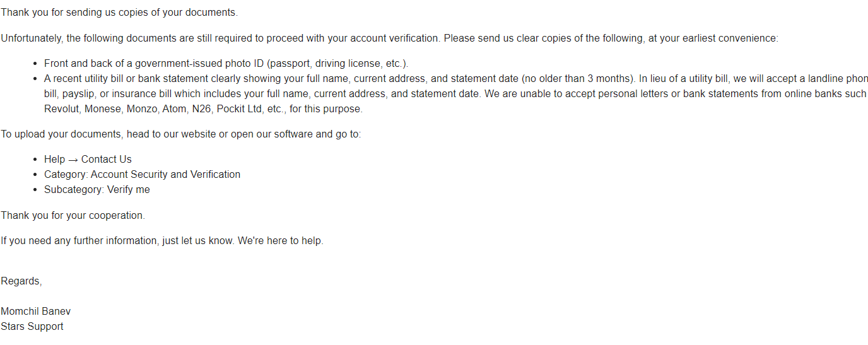
Task: Click the government-issued photo ID bullet item
Action: [226, 64]
